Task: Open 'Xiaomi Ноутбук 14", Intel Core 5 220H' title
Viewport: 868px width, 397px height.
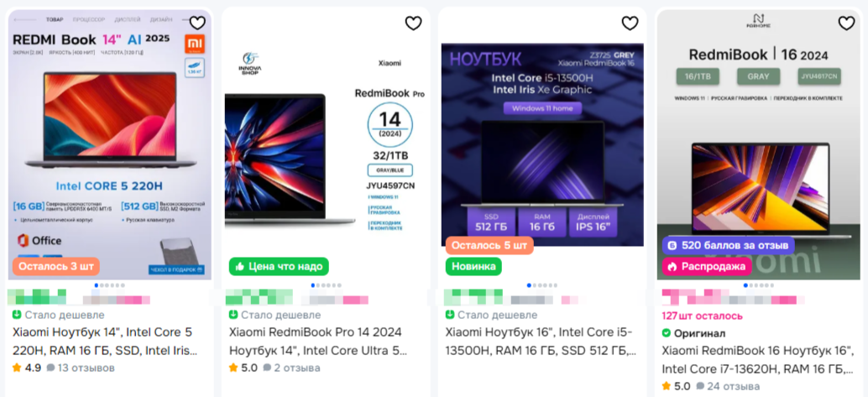Action: 105,342
